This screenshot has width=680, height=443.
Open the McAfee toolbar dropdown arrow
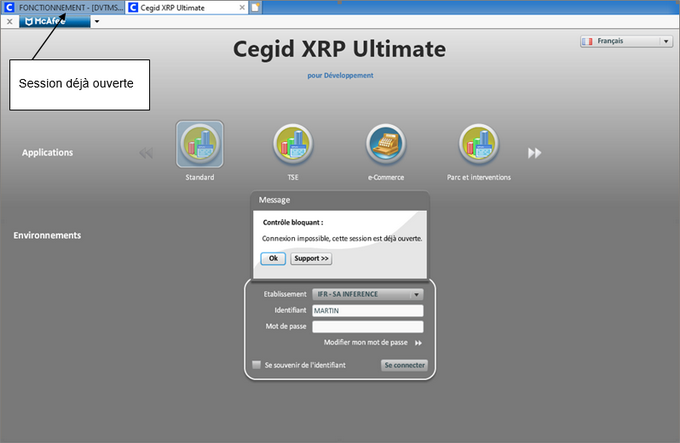[x=97, y=21]
